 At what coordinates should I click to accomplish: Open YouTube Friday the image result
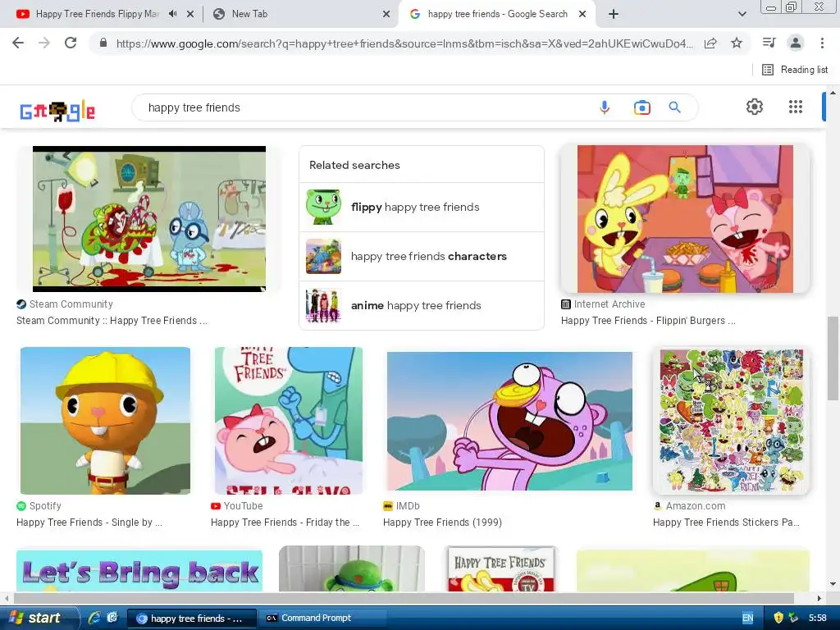click(288, 421)
